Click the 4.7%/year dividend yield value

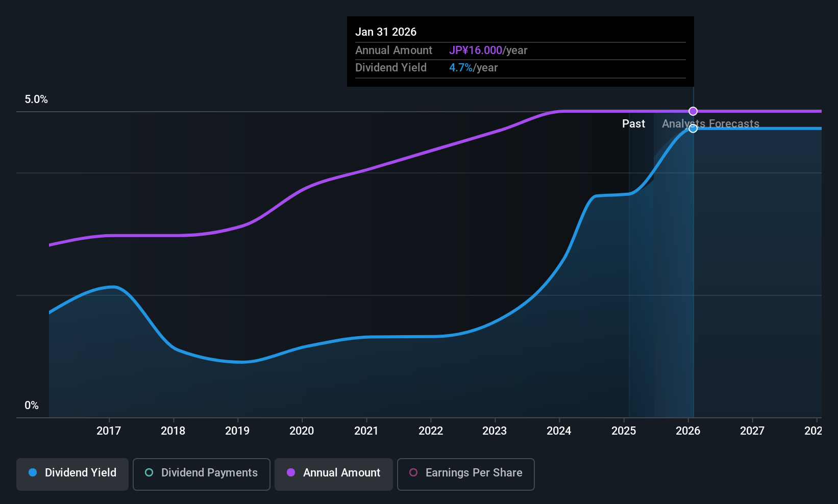pyautogui.click(x=473, y=68)
